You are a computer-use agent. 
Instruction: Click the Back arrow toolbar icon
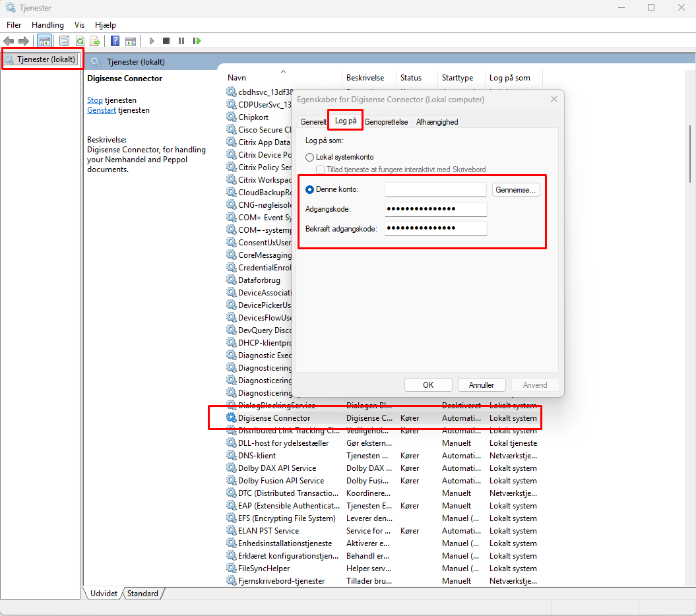tap(9, 42)
